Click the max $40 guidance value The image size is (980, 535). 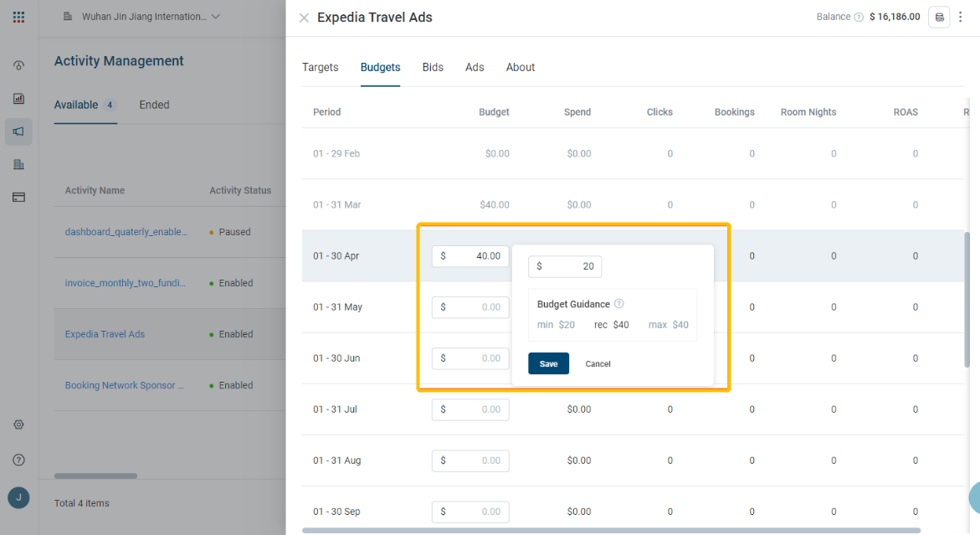[668, 325]
